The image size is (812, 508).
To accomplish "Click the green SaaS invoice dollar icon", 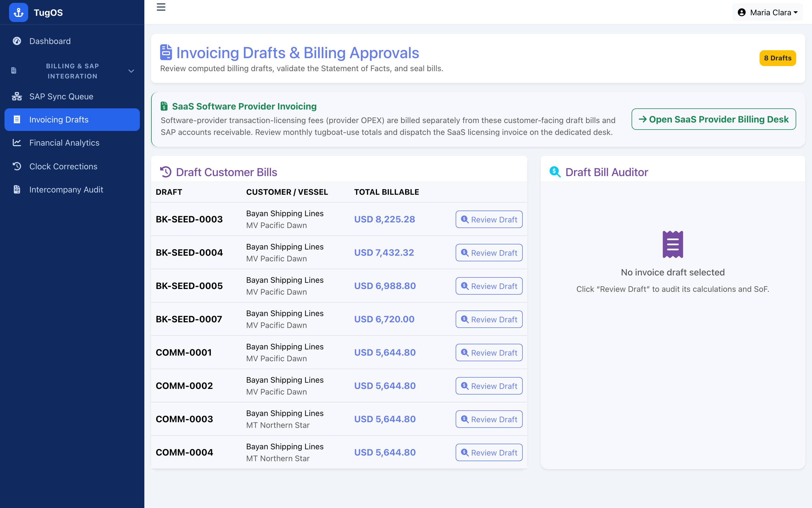I will click(164, 106).
